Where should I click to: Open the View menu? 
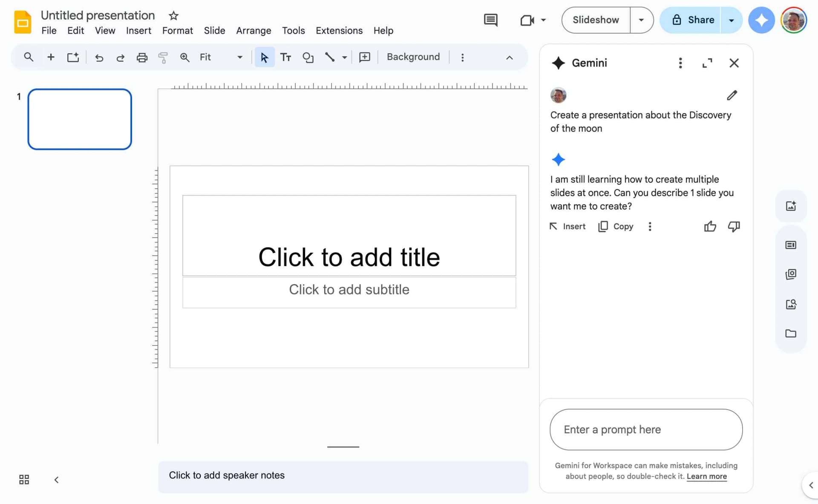point(105,31)
